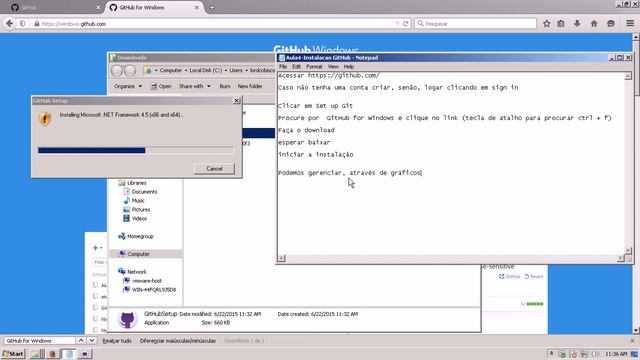
Task: Click the find bar next match arrow
Action: tap(92, 340)
